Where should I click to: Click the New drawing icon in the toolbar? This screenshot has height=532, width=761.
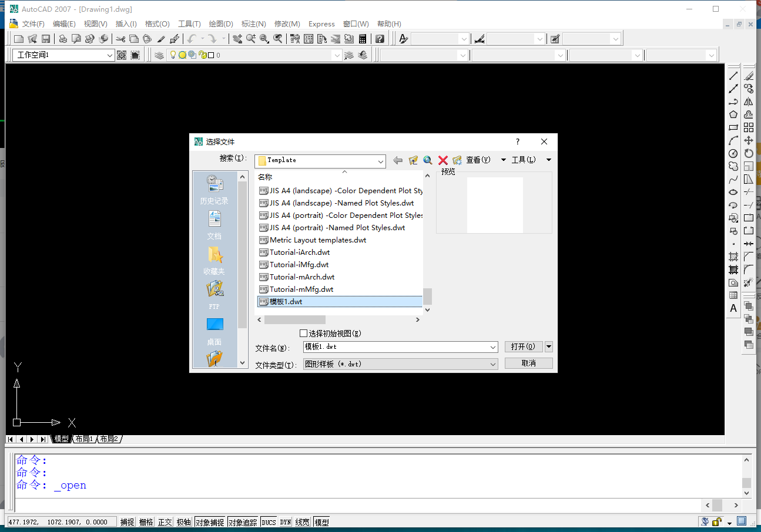(19, 39)
